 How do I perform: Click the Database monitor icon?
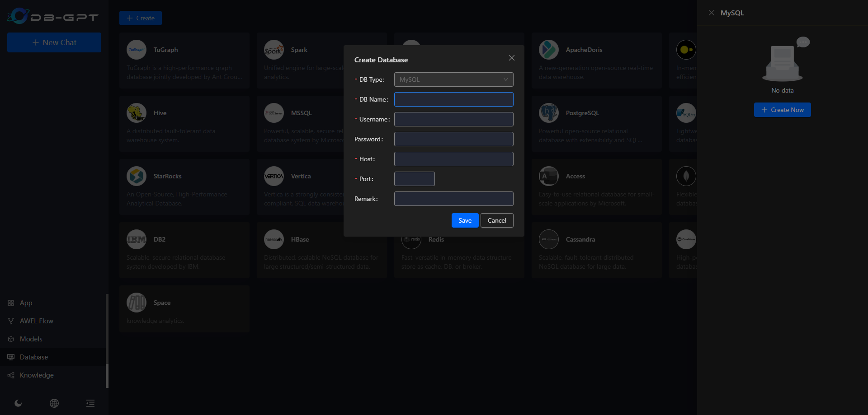pos(11,357)
